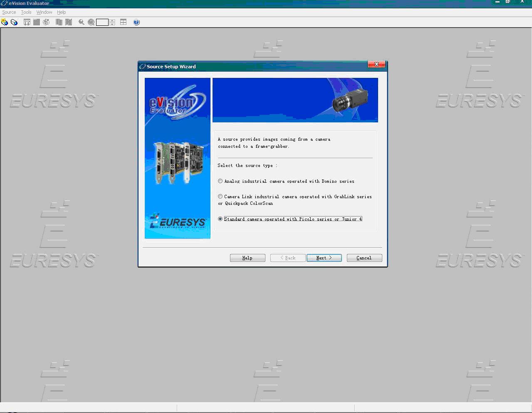The height and width of the screenshot is (413, 532).
Task: Decrease zoom value with spinner down arrow
Action: coord(112,24)
